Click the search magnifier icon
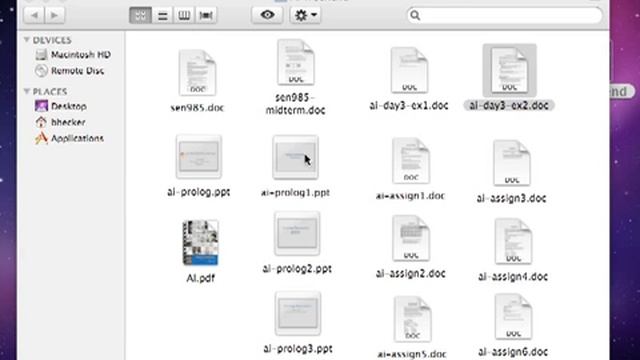 coord(415,16)
